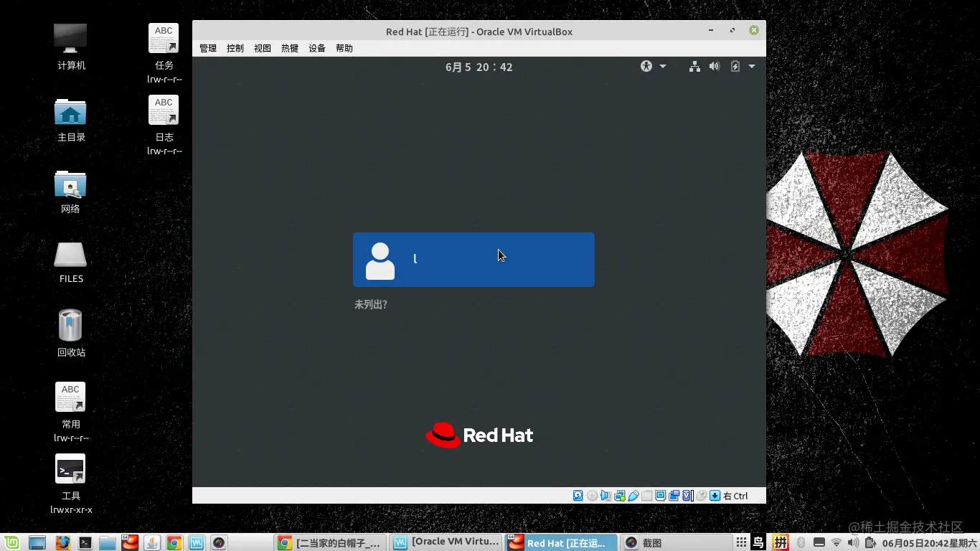
Task: Click the network adapter indicator in VirtualBox status bar
Action: pyautogui.click(x=619, y=496)
